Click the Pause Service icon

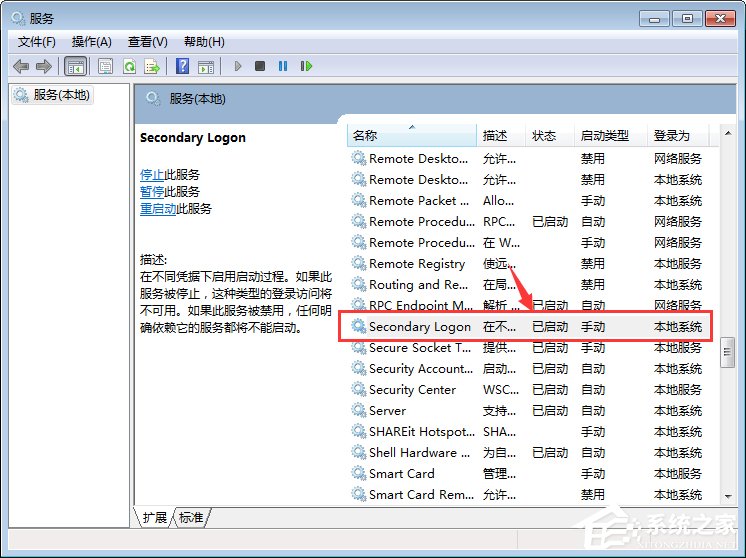click(283, 66)
